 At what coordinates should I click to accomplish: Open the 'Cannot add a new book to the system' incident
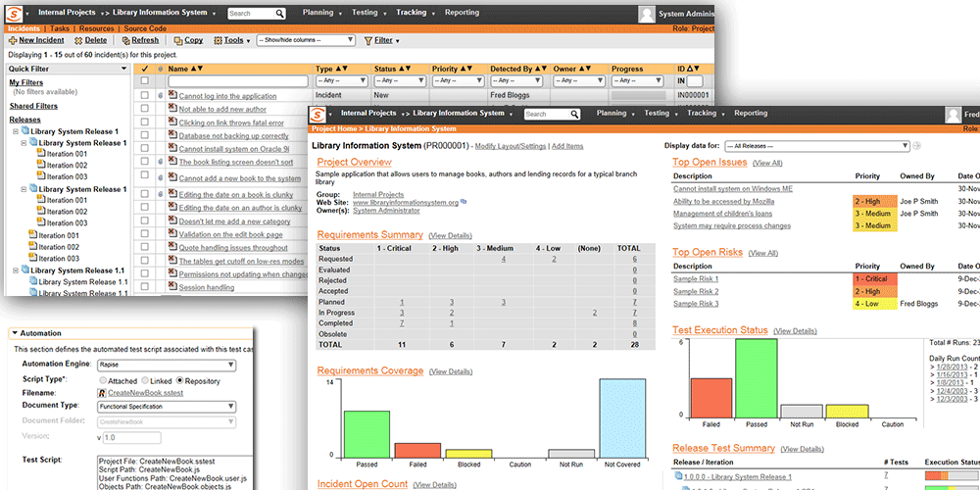pyautogui.click(x=239, y=178)
